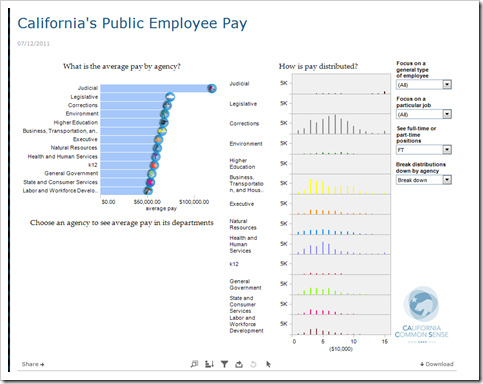
Task: Click 'Labor and Workforce Development' distribution row label
Action: coord(246,324)
